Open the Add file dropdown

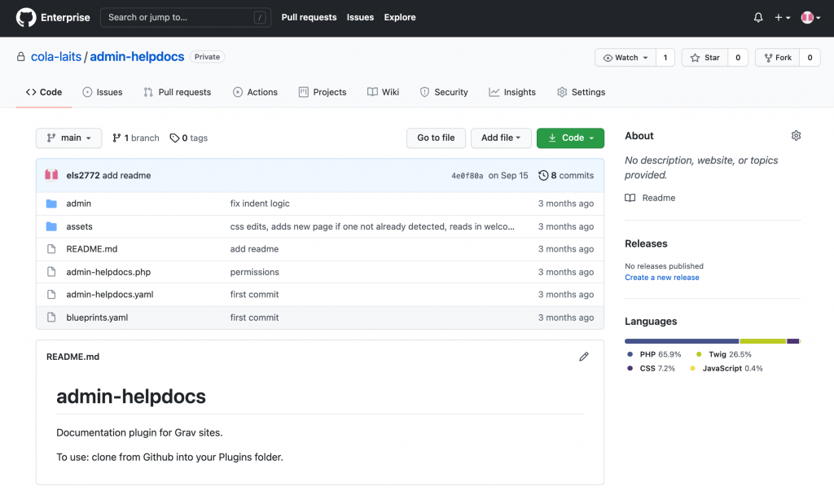point(501,138)
